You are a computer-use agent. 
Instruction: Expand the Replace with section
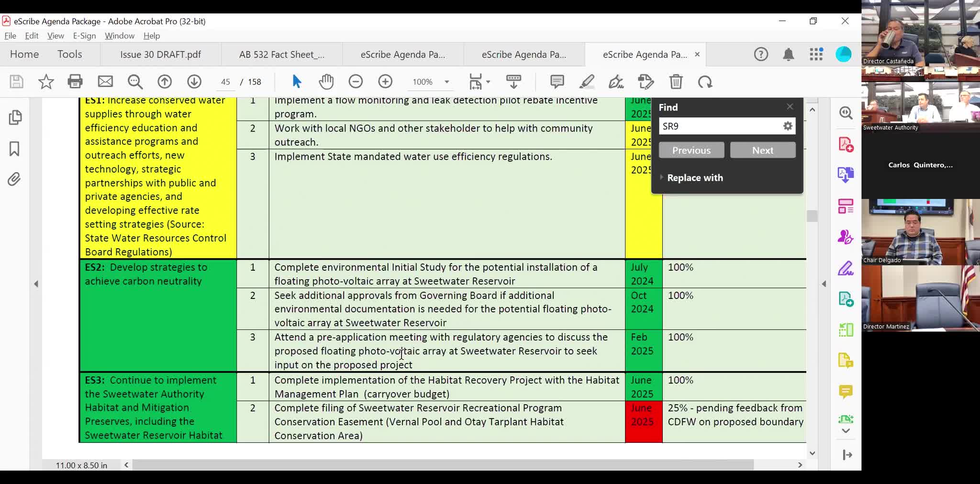pos(695,177)
